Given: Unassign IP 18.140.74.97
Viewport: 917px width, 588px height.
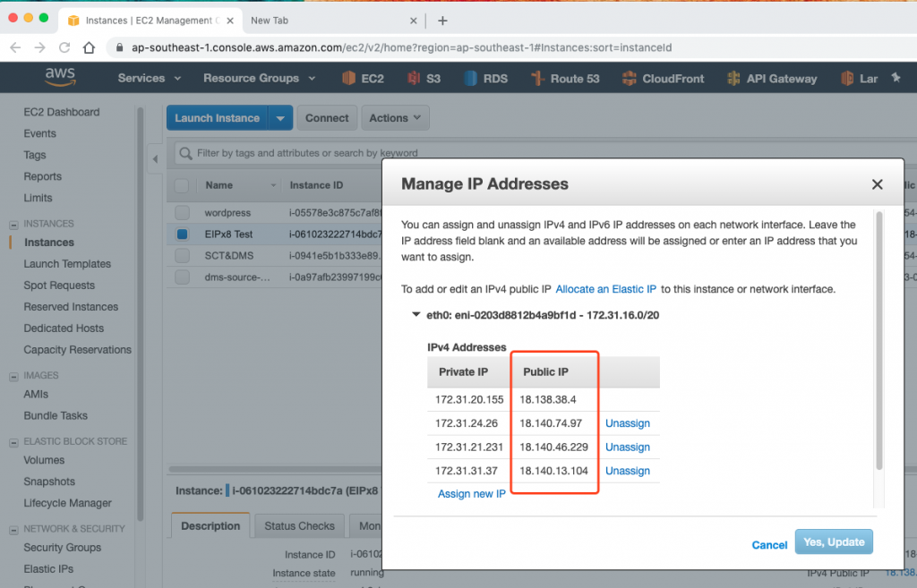Looking at the screenshot, I should [x=628, y=423].
